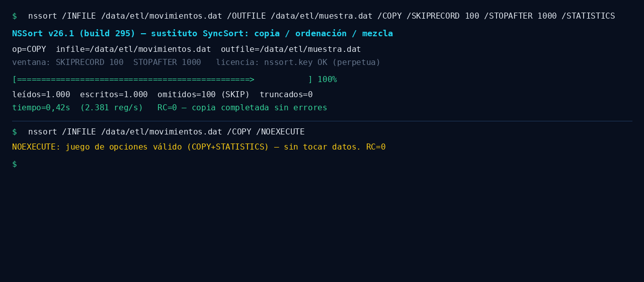Click the /OUTFILE path muestra.dat in command

click(x=321, y=16)
